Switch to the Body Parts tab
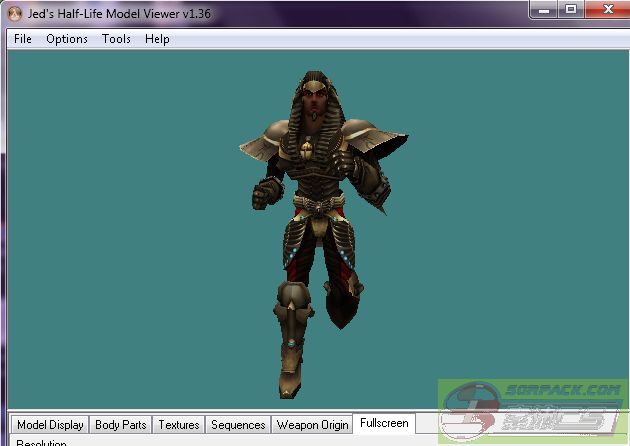 121,425
